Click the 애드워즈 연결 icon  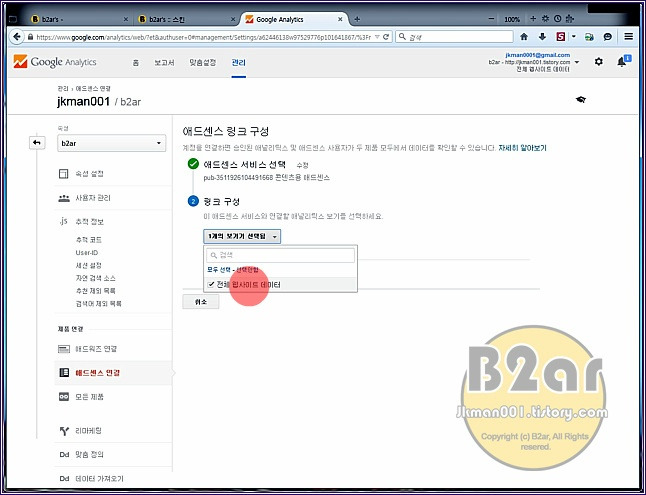[64, 349]
